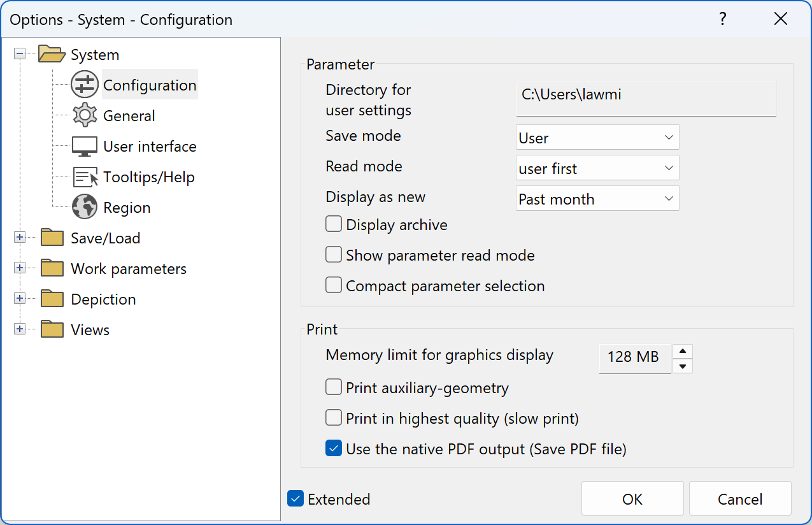Expand the Work parameters tree node
Screen dimensions: 812x525
[x=20, y=268]
